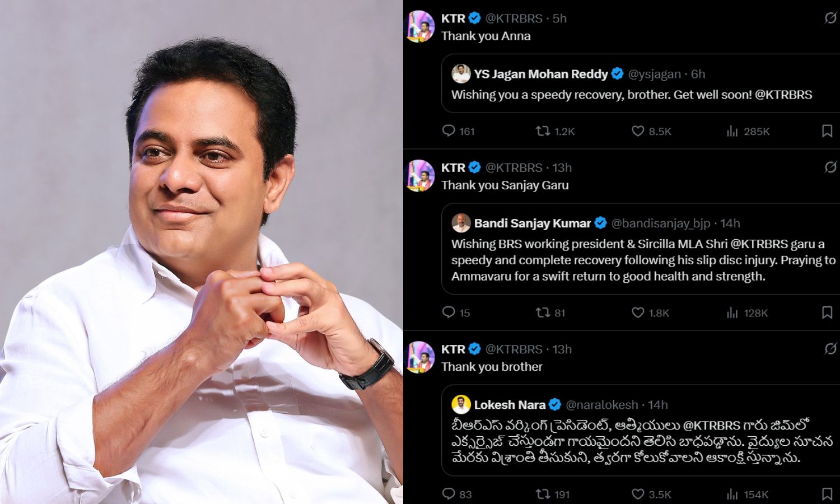The image size is (840, 504).
Task: Open KTR's avatar on the first tweet
Action: click(421, 26)
